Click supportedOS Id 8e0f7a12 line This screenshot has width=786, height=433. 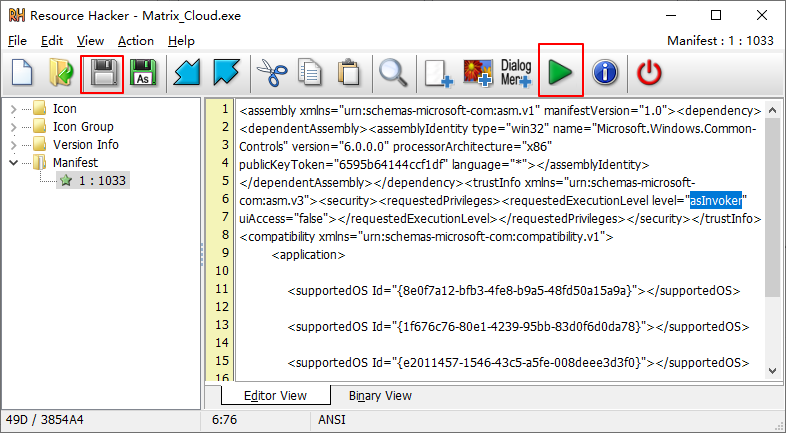coord(514,291)
